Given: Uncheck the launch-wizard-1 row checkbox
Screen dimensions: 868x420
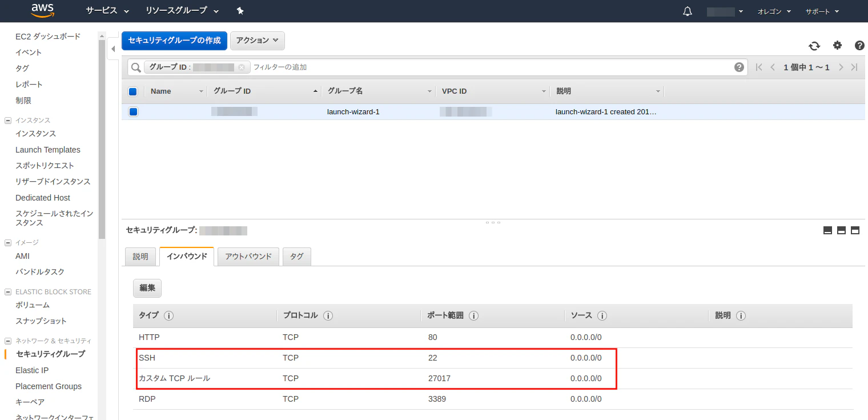Looking at the screenshot, I should tap(133, 112).
